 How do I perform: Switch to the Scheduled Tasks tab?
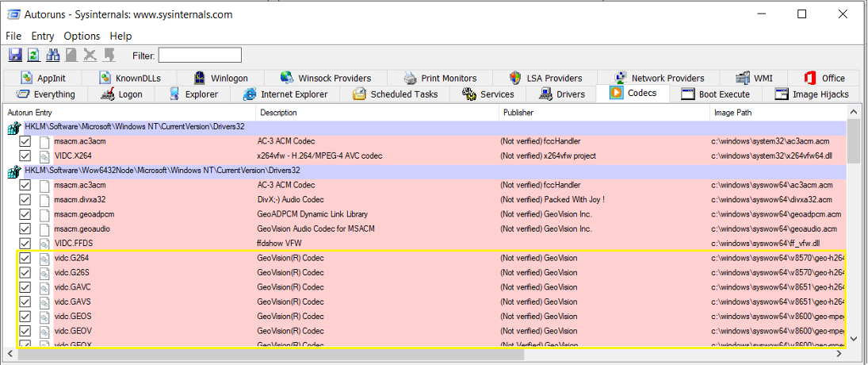pos(396,94)
